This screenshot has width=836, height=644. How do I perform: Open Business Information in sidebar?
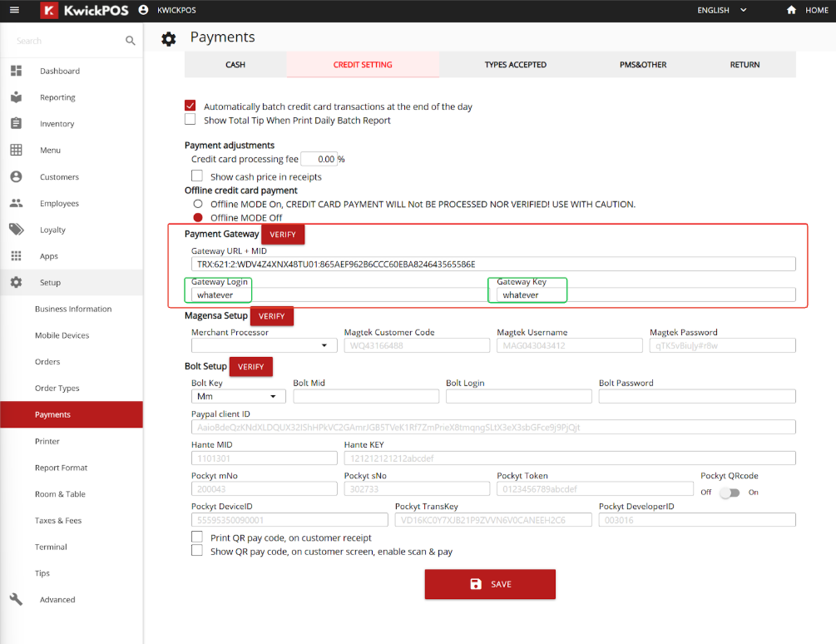click(73, 309)
